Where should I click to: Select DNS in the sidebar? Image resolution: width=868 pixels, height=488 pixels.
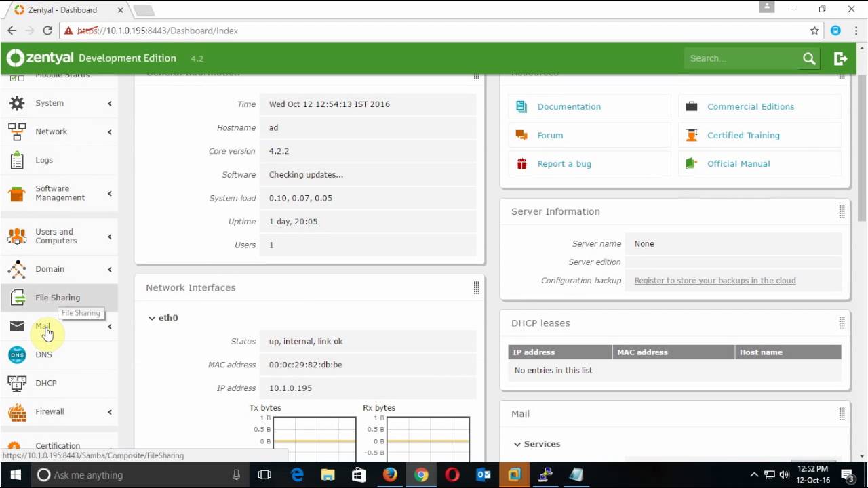tap(43, 354)
